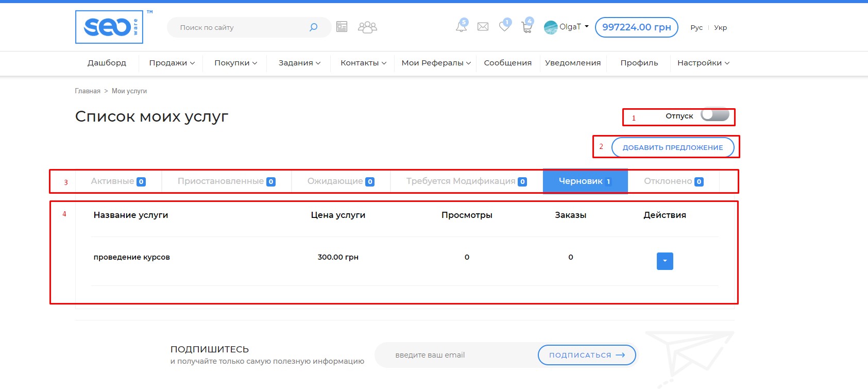Open the shopping cart icon
Screen dimensions: 868x389
[x=526, y=27]
